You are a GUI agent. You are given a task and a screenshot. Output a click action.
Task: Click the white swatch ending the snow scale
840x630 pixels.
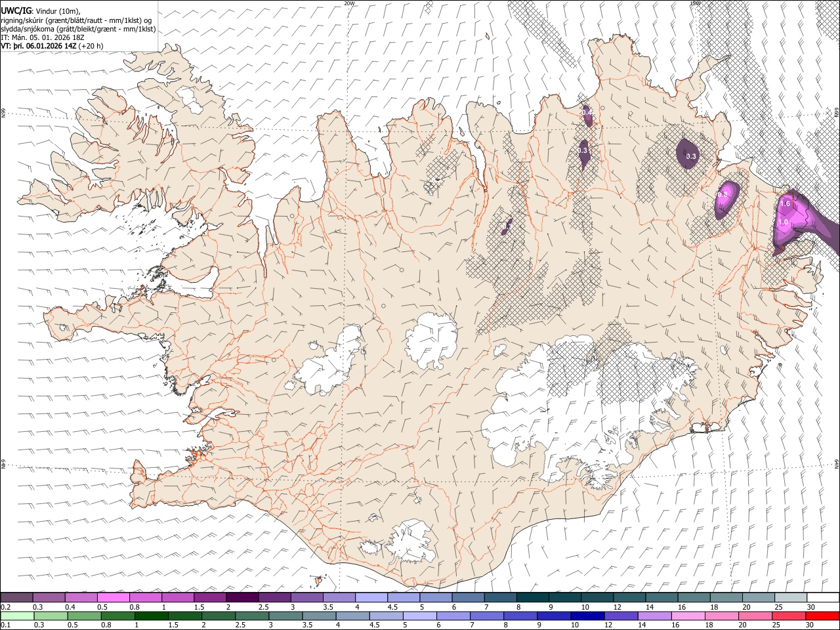pyautogui.click(x=822, y=597)
